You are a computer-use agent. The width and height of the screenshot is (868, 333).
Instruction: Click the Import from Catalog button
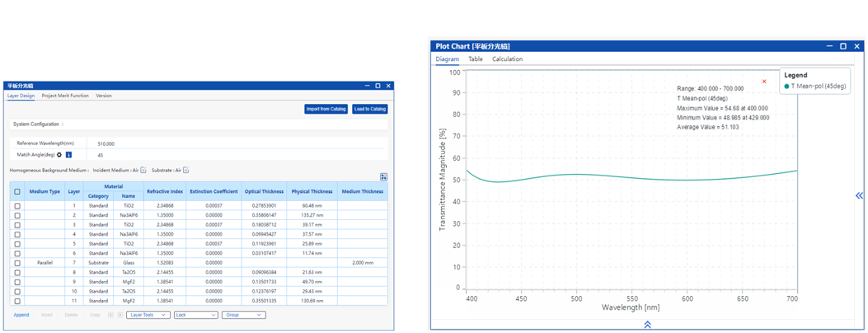tap(326, 109)
